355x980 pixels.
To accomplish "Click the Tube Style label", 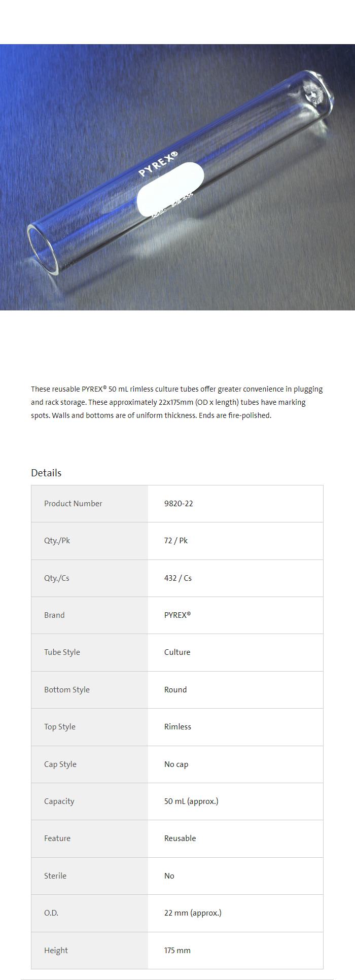I will click(62, 652).
